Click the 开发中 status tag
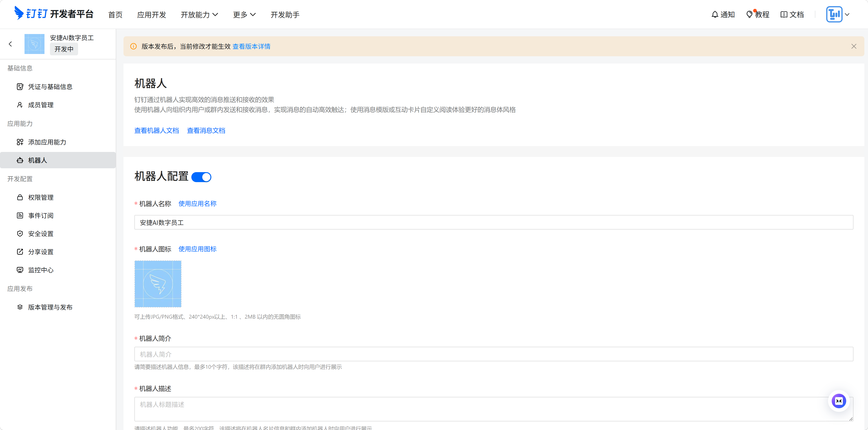868x430 pixels. tap(64, 49)
